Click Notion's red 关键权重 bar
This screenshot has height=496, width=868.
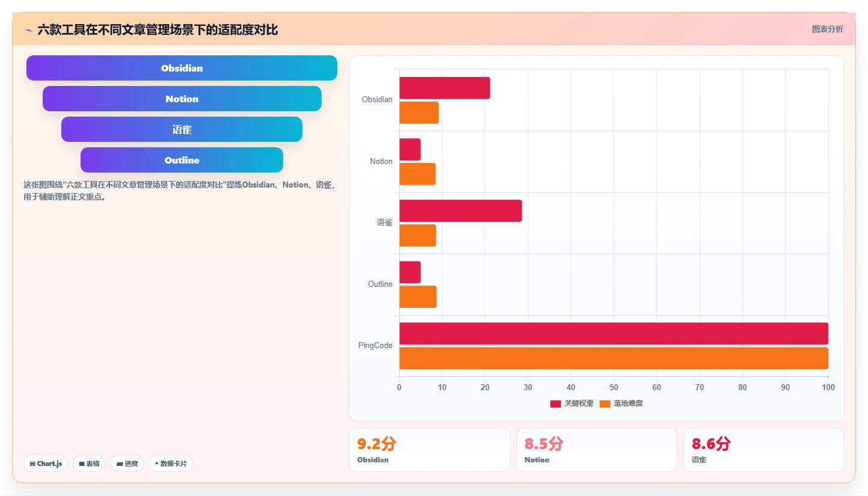click(x=410, y=149)
